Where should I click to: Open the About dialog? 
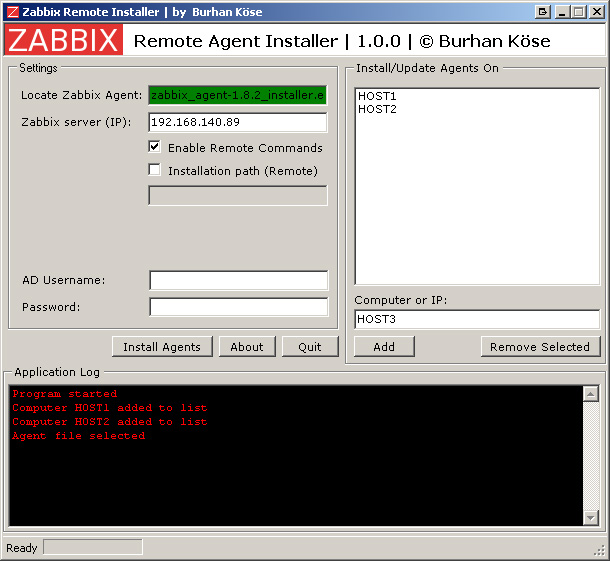click(x=247, y=347)
